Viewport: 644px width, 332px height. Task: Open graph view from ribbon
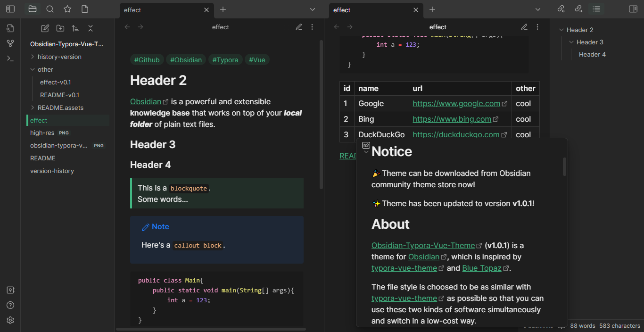coord(10,43)
